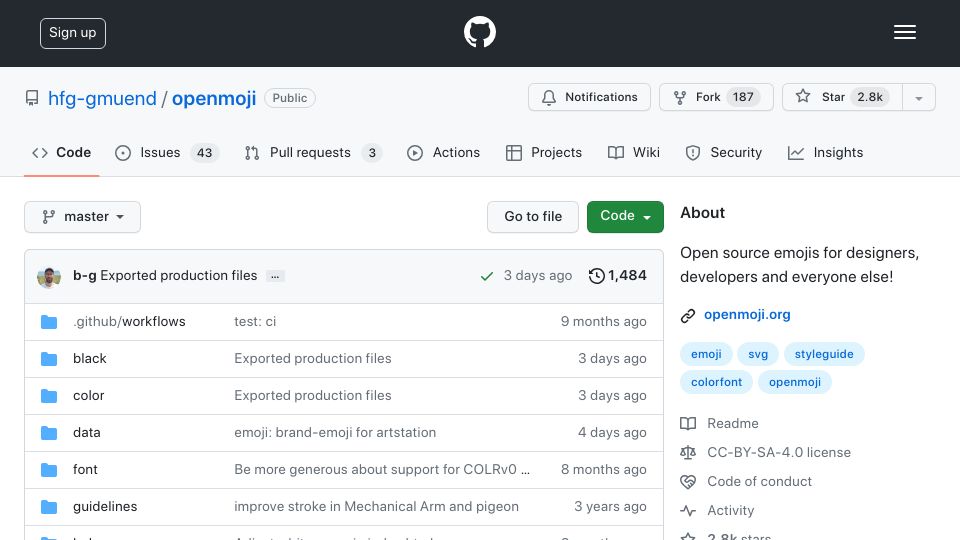
Task: Expand the green Code dropdown
Action: tap(625, 217)
